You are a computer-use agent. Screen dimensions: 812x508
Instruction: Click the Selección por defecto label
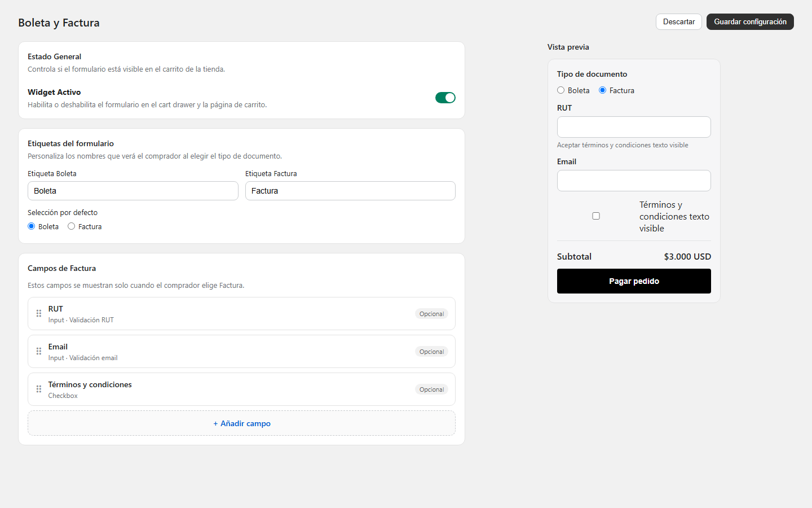pyautogui.click(x=63, y=212)
